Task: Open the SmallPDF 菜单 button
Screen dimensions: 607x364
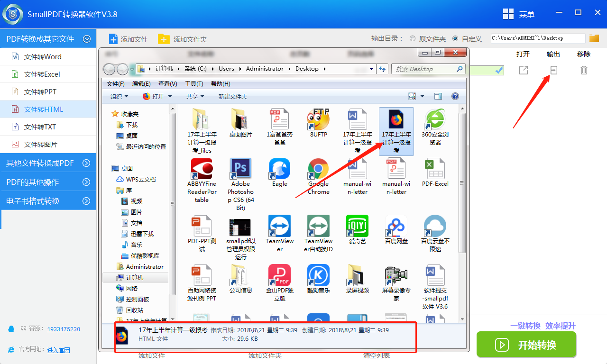Action: click(518, 14)
